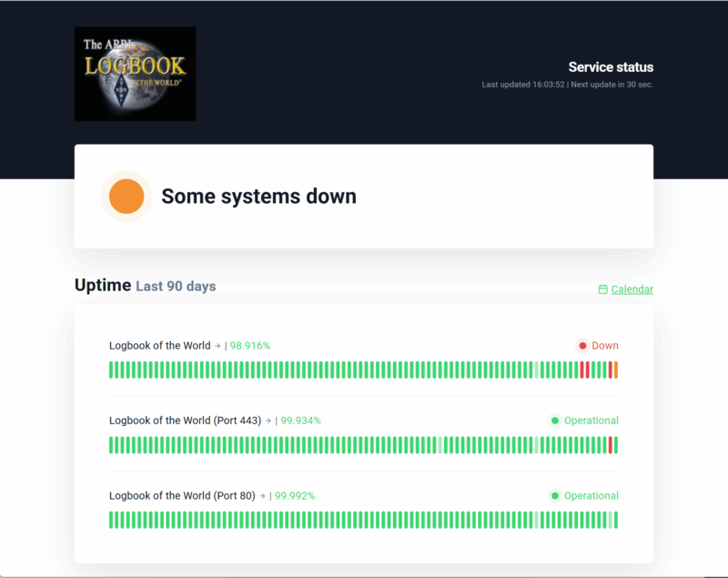Screen dimensions: 728x578
Task: Click the arrow icon next to 98.916%
Action: 217,346
